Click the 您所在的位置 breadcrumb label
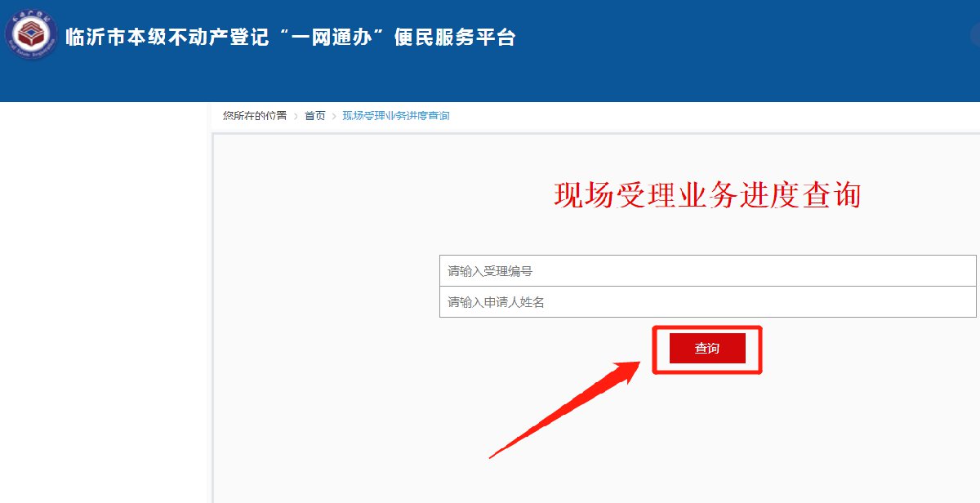This screenshot has height=503, width=980. (x=255, y=116)
